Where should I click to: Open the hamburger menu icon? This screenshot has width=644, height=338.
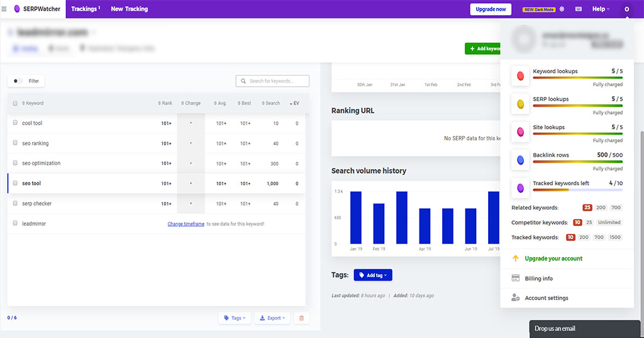pyautogui.click(x=4, y=9)
